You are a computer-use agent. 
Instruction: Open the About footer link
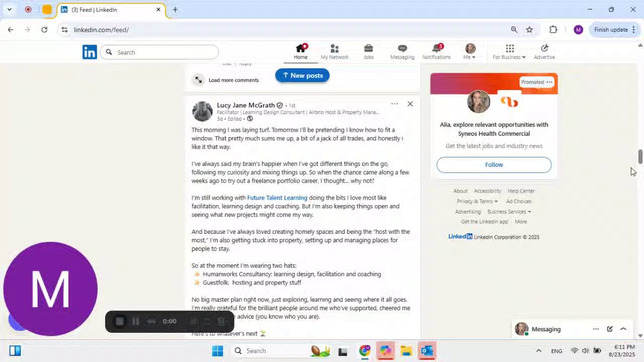click(460, 191)
